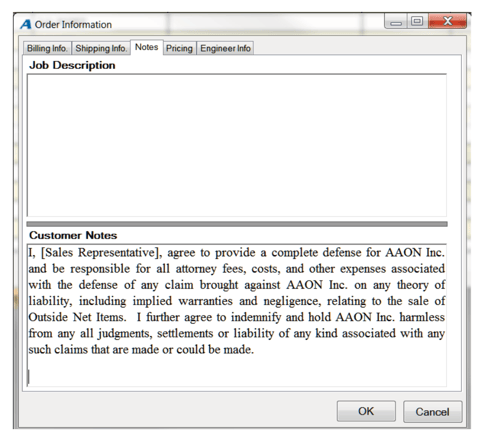Minimize the Order Information window

pos(396,22)
